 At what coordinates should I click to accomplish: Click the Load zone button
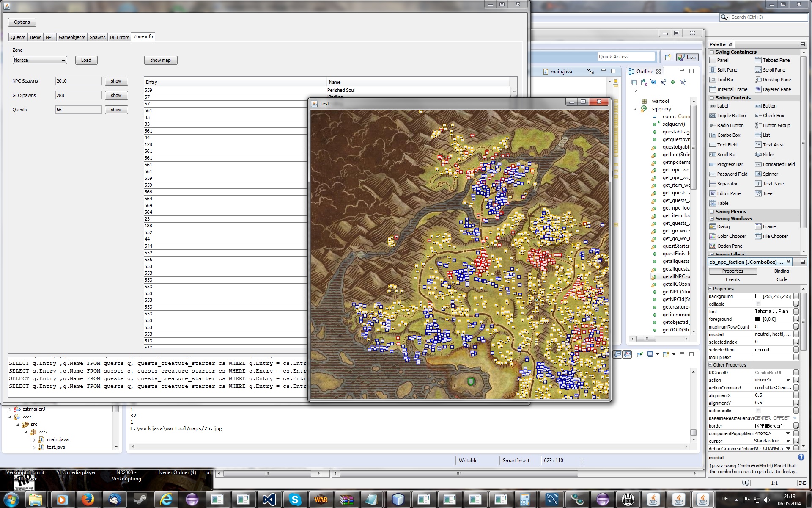coord(86,60)
